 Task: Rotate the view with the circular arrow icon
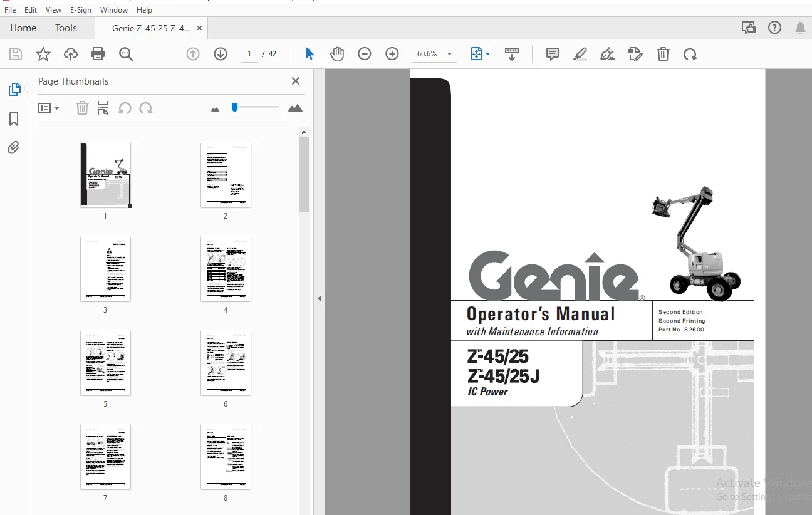click(690, 54)
